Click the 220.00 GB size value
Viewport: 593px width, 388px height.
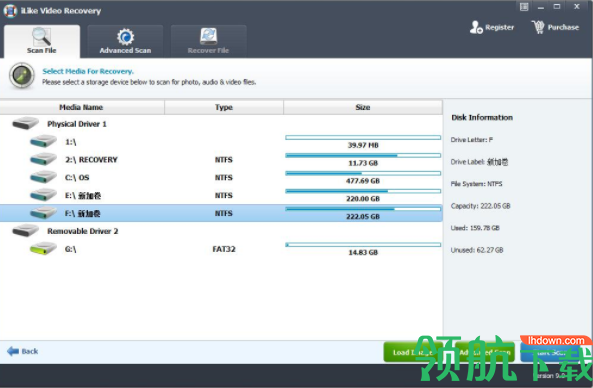point(363,199)
